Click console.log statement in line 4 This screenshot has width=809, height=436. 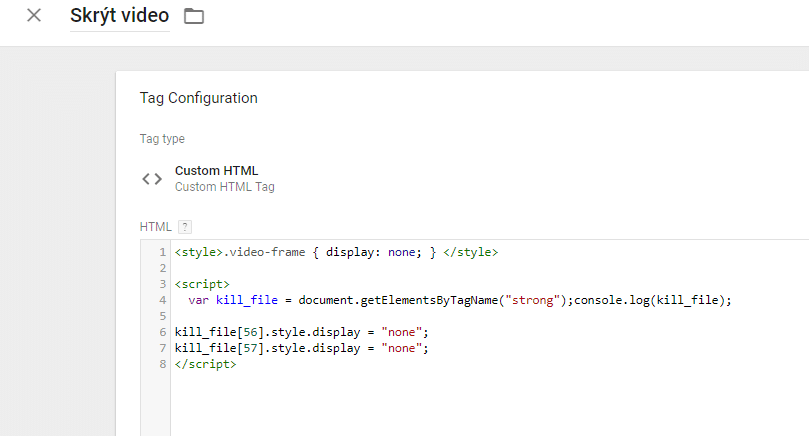653,300
